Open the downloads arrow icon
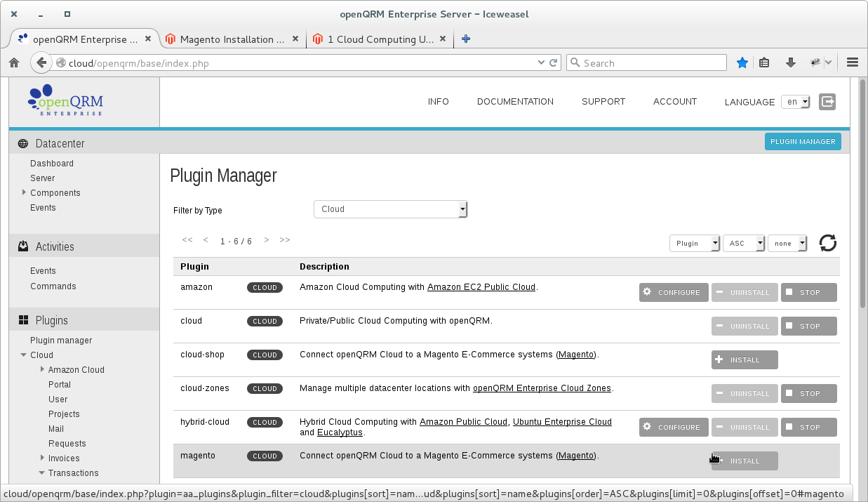This screenshot has height=502, width=868. tap(790, 62)
